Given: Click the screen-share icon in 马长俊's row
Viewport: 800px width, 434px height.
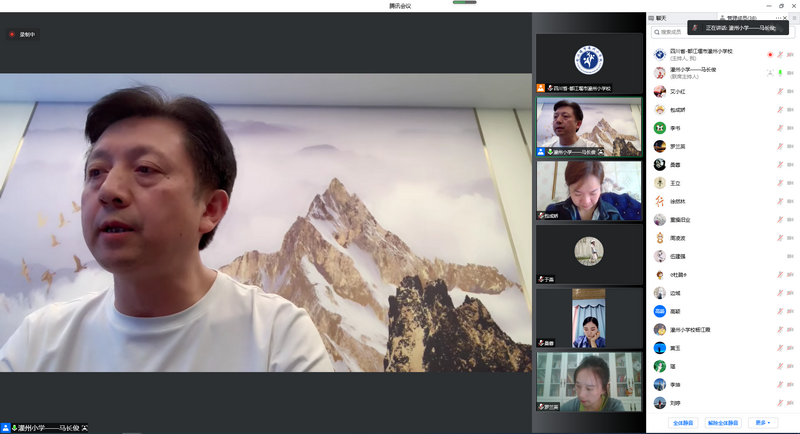Looking at the screenshot, I should click(769, 72).
